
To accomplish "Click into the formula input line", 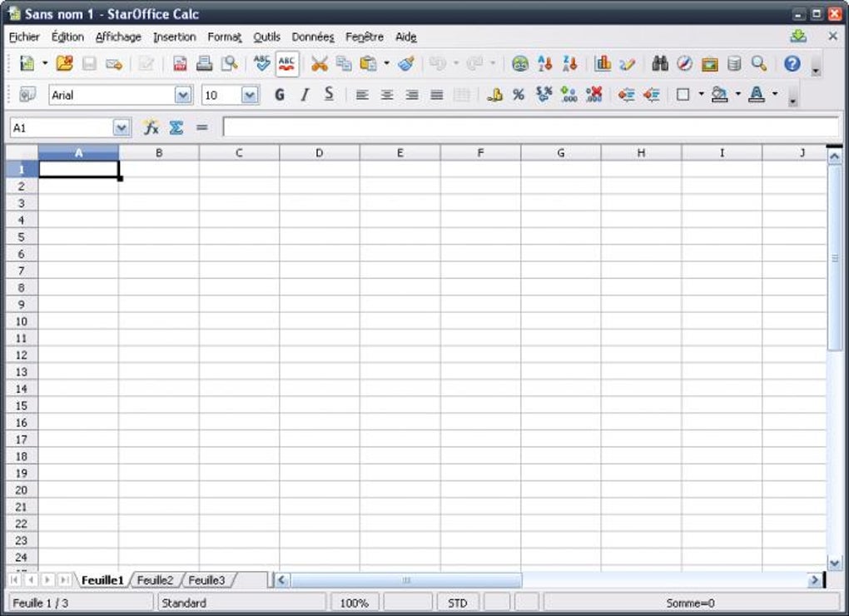I will 531,127.
